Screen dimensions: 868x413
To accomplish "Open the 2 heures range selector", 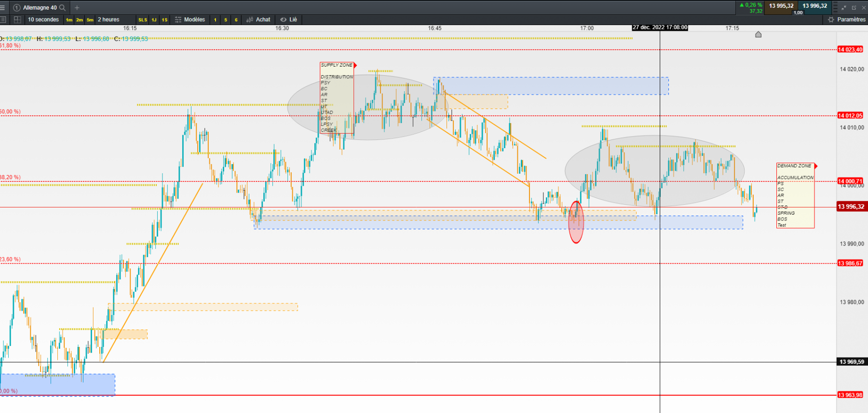I will pyautogui.click(x=108, y=20).
